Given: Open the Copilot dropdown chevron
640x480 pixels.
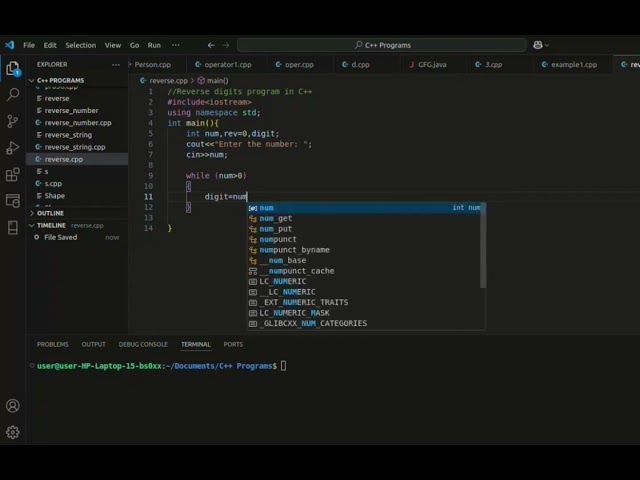Looking at the screenshot, I should (x=547, y=45).
